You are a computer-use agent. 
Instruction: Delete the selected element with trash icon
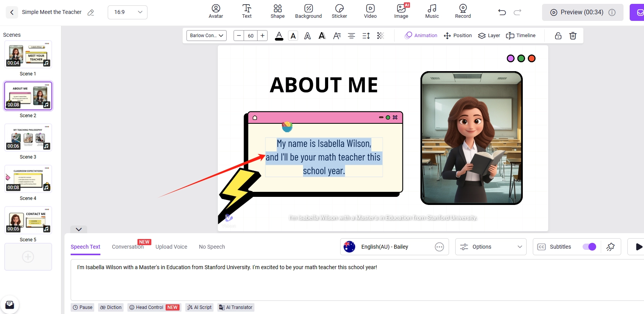[x=573, y=36]
